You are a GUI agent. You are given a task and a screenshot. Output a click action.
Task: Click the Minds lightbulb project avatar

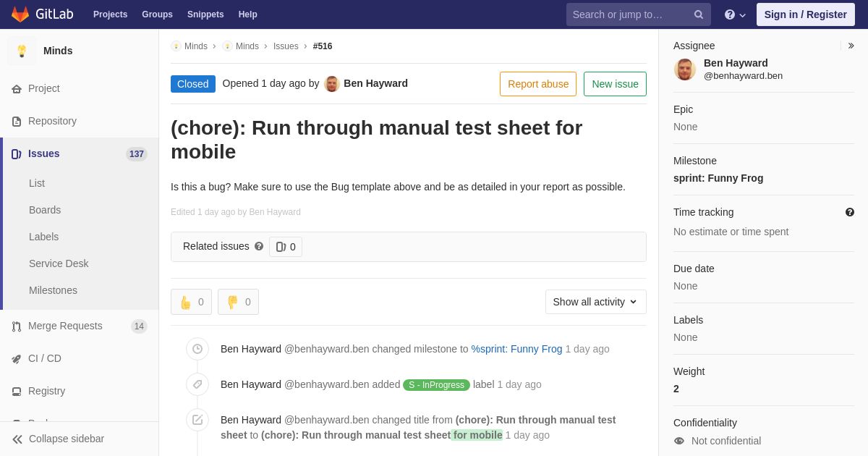click(x=22, y=51)
